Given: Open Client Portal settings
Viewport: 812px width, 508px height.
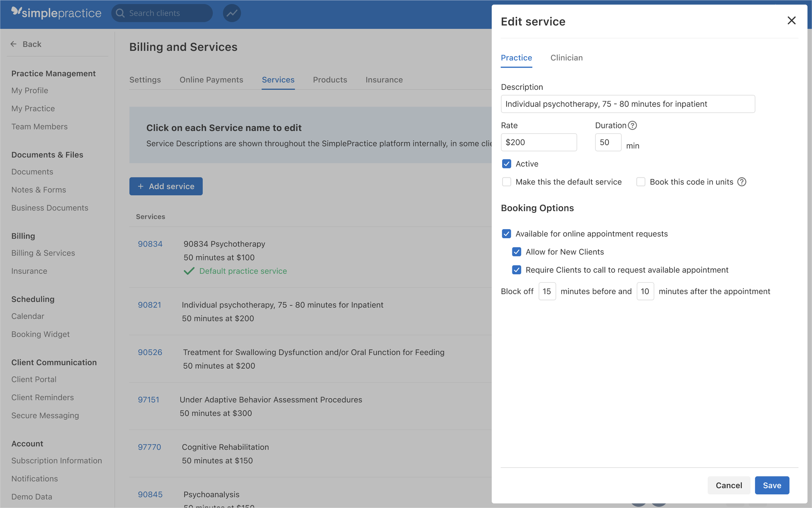Looking at the screenshot, I should [33, 379].
